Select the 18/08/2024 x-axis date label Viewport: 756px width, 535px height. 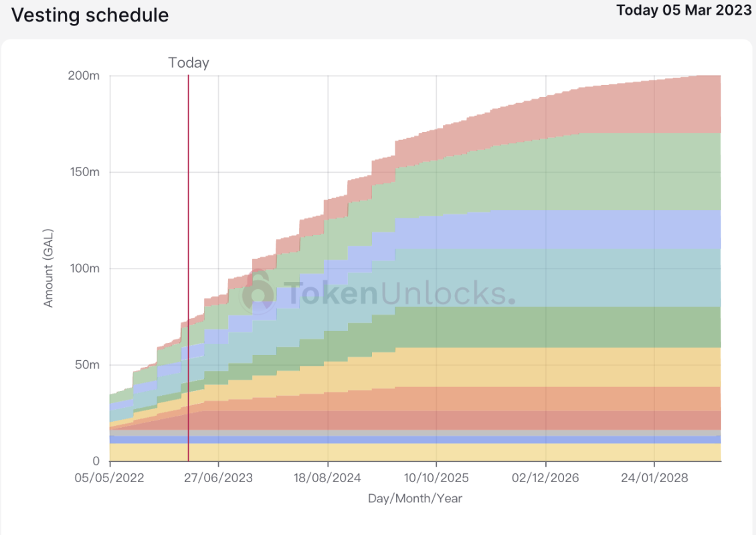pyautogui.click(x=327, y=477)
